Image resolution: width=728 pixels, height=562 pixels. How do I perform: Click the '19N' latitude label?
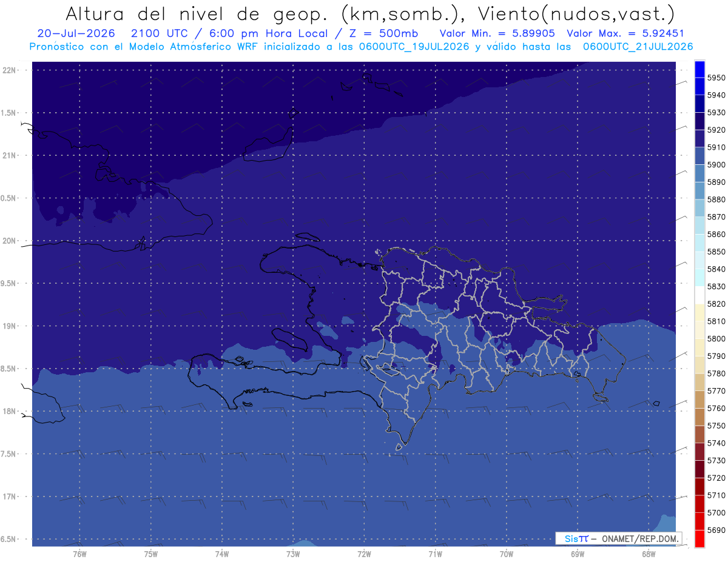pyautogui.click(x=10, y=326)
